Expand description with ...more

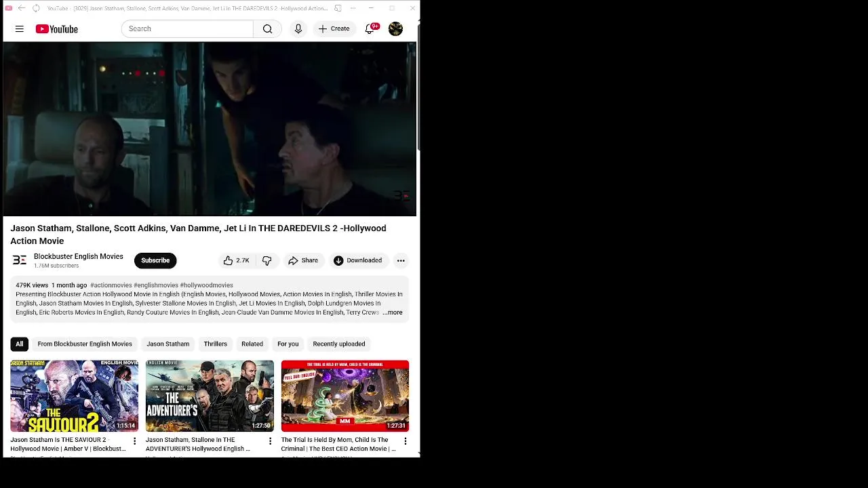[x=393, y=312]
